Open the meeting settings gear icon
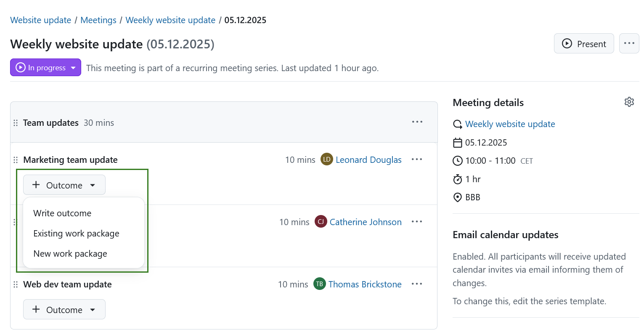644x332 pixels. pyautogui.click(x=629, y=102)
